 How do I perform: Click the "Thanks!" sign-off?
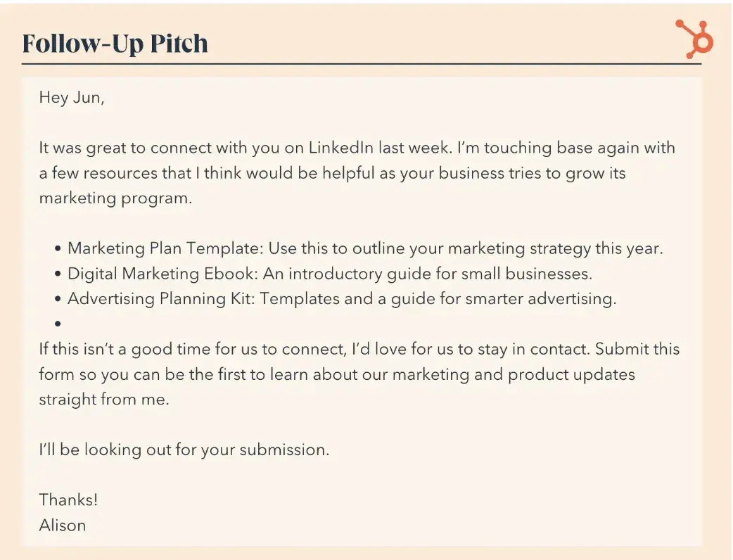[x=68, y=500]
